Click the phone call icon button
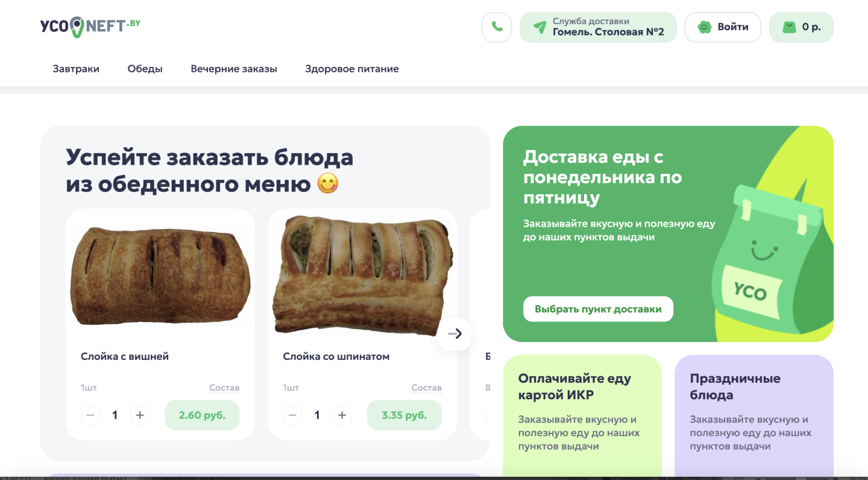Image resolution: width=868 pixels, height=480 pixels. click(x=497, y=27)
